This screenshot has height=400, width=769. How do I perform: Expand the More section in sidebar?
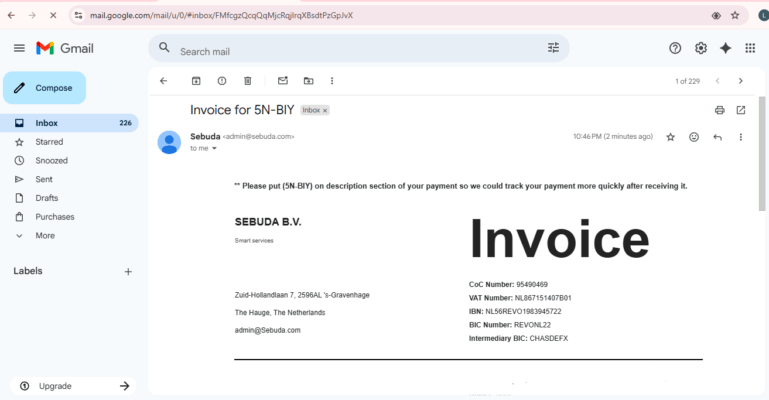pos(44,236)
